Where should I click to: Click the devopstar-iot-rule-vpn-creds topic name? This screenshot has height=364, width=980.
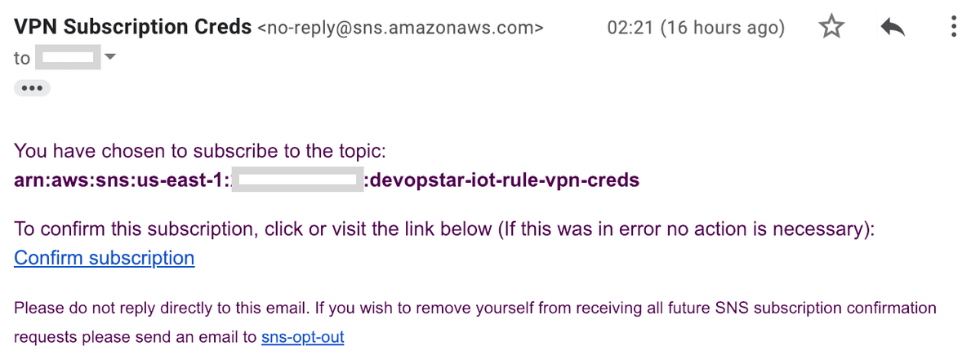pyautogui.click(x=505, y=180)
